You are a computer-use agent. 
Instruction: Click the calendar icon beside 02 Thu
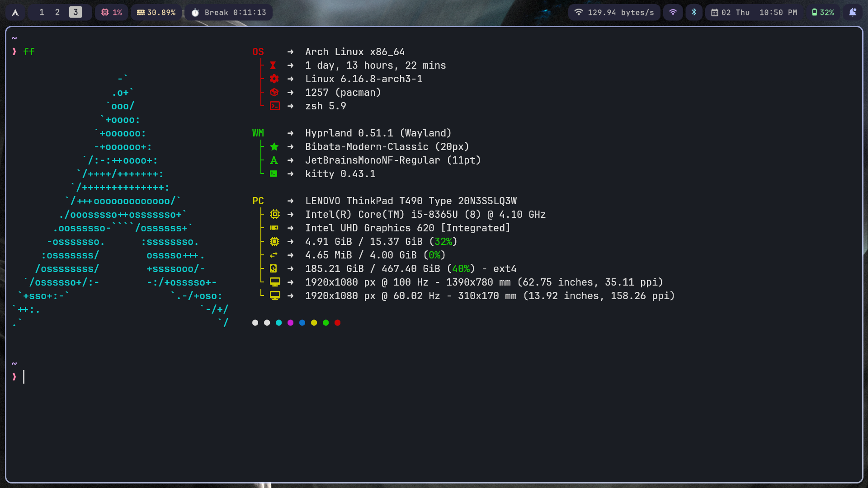click(715, 13)
